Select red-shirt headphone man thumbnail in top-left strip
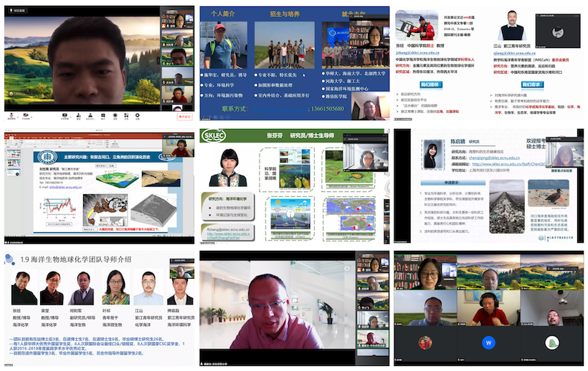This screenshot has width=588, height=371. click(x=177, y=95)
